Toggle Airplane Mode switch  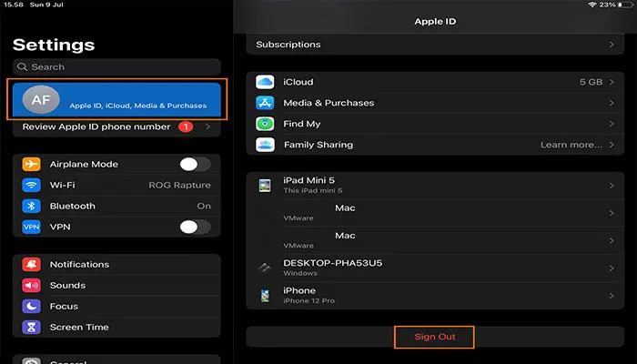click(x=196, y=164)
